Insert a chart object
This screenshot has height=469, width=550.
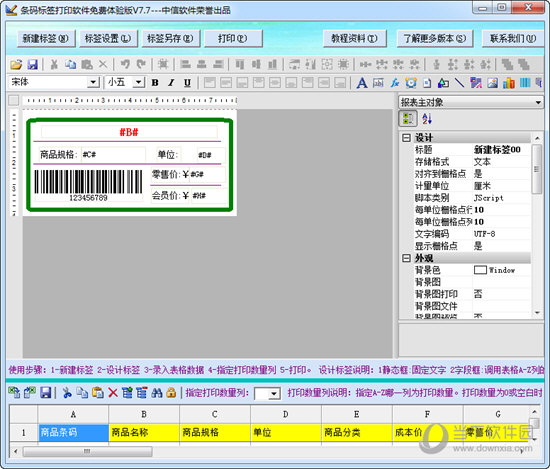[x=509, y=83]
